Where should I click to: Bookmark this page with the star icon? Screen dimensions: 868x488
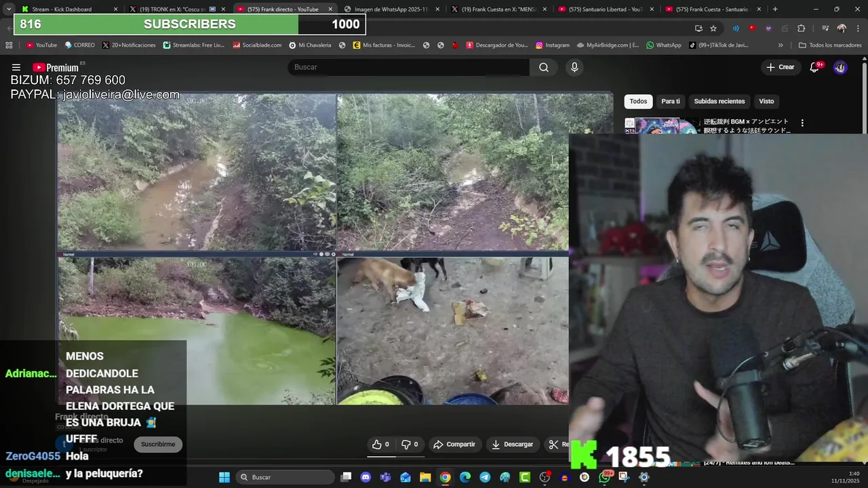pyautogui.click(x=713, y=28)
